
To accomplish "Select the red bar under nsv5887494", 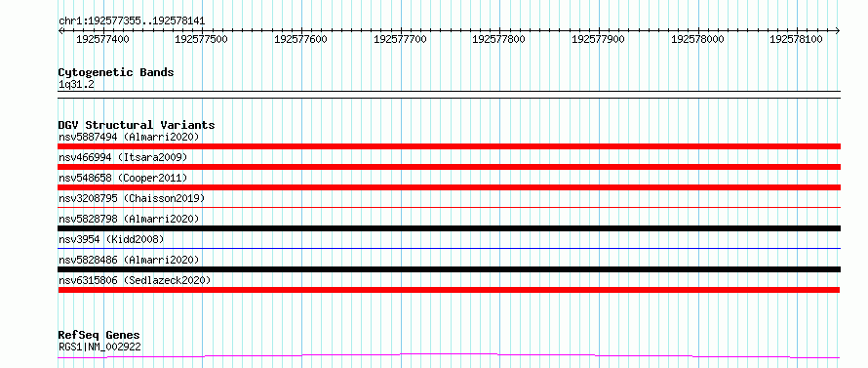I will point(449,146).
